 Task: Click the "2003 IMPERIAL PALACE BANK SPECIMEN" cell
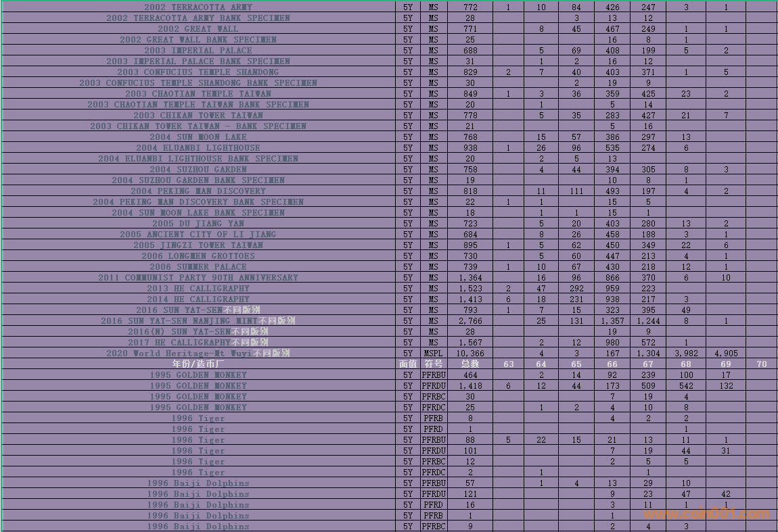[198, 61]
